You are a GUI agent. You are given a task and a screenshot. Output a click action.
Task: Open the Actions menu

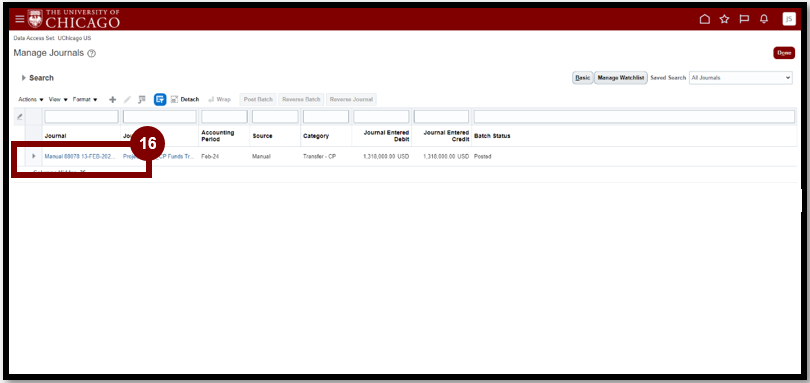point(30,99)
